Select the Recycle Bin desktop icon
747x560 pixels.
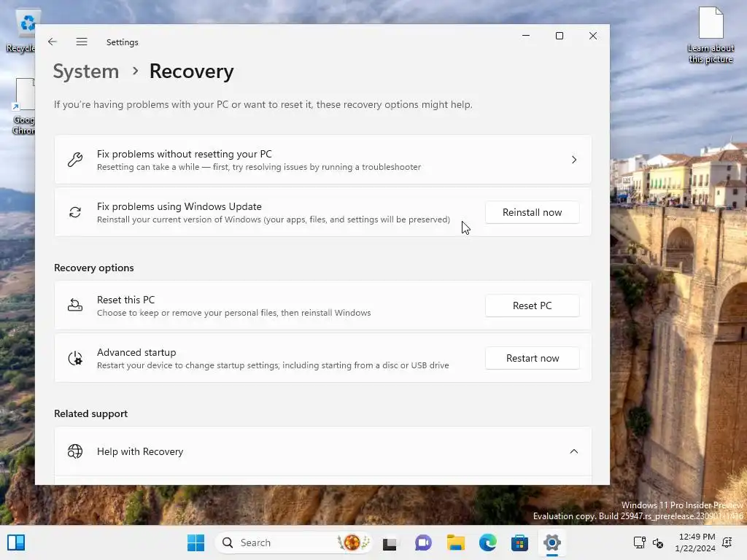pos(21,32)
